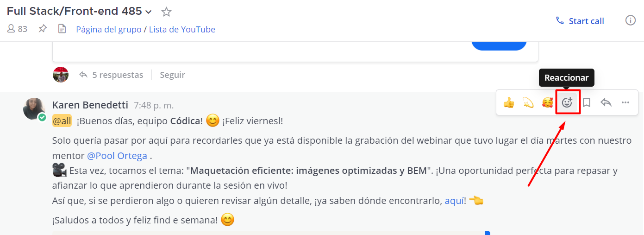Open the Página del grupo link
Viewport: 644px width, 235px height.
[x=109, y=29]
